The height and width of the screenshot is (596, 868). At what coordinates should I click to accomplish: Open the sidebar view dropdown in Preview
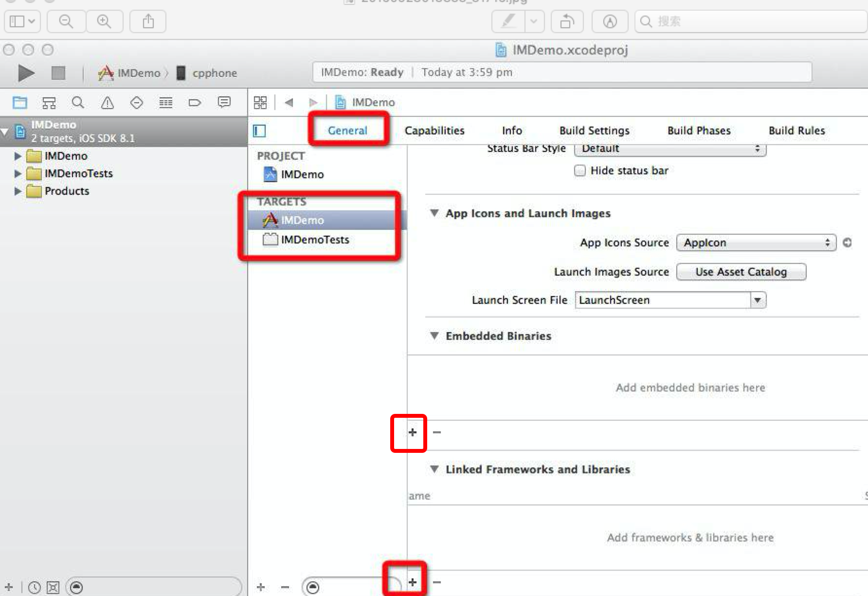point(22,21)
